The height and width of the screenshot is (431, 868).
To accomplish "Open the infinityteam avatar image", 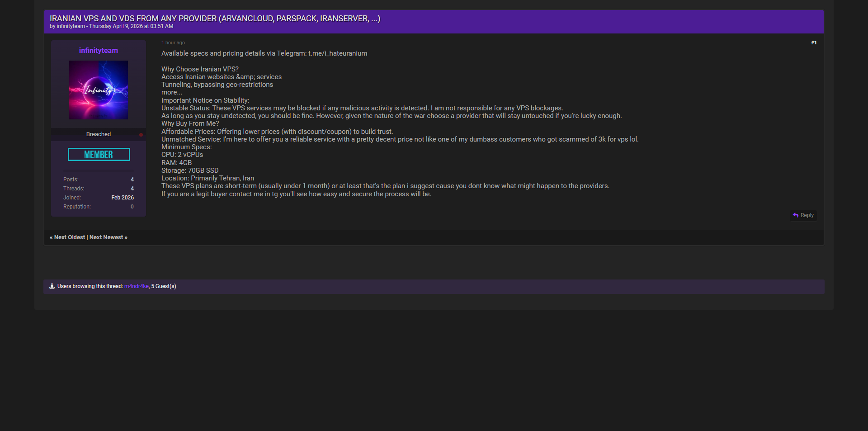I will pyautogui.click(x=99, y=90).
